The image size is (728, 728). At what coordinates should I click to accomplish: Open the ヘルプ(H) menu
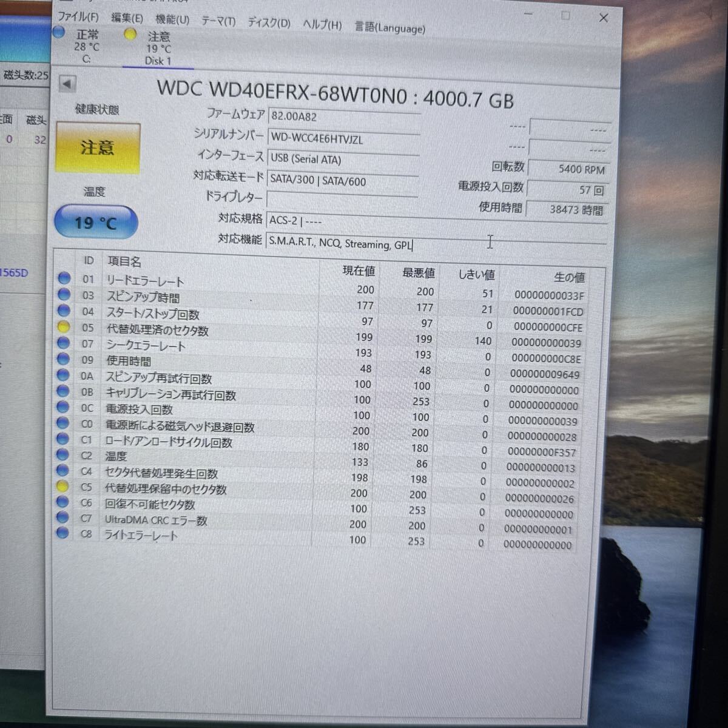322,25
